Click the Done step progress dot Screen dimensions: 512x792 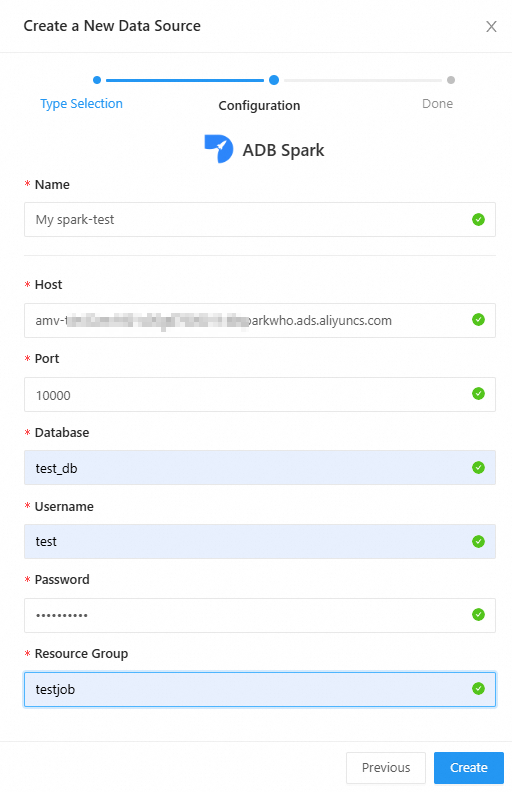[x=451, y=80]
